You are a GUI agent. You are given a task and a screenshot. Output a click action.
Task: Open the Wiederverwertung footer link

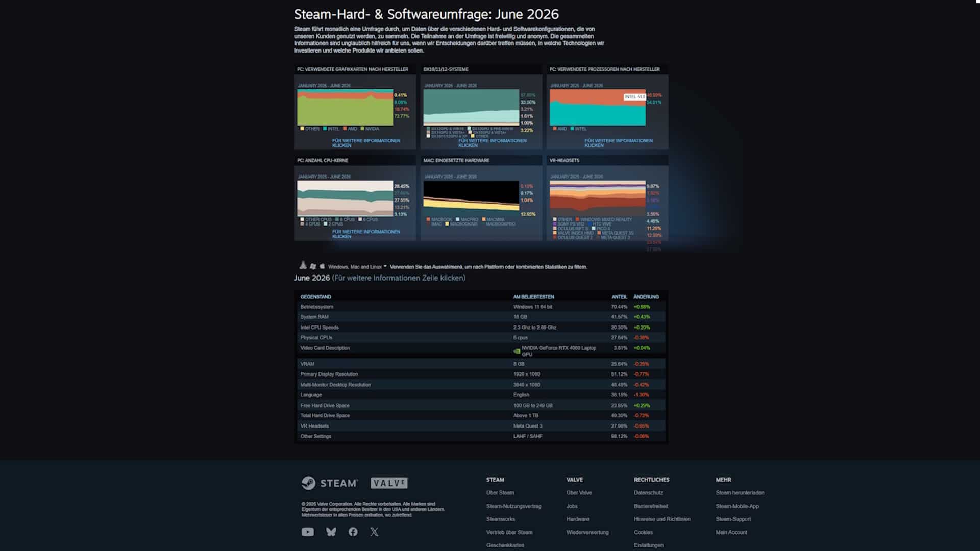tap(587, 532)
